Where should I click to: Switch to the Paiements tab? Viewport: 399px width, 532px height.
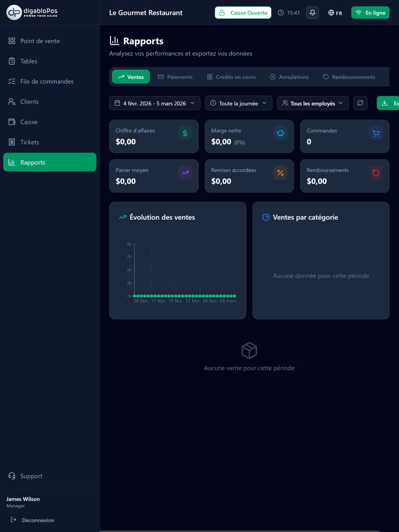[x=175, y=77]
